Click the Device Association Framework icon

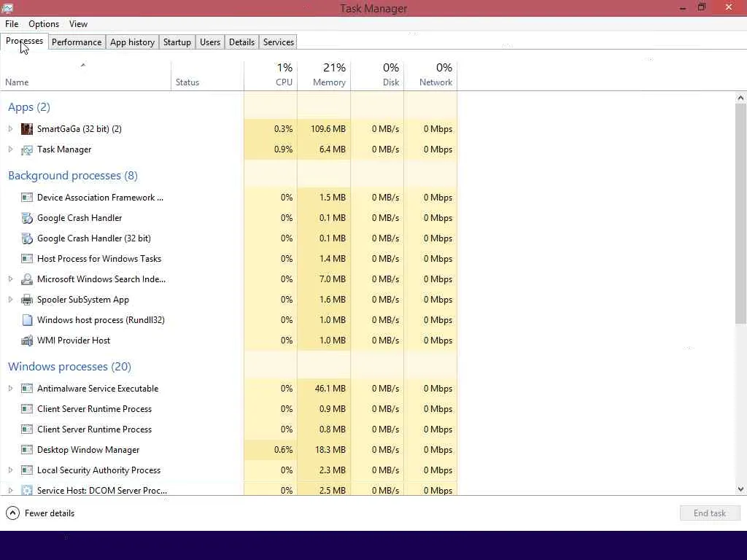[x=27, y=197]
